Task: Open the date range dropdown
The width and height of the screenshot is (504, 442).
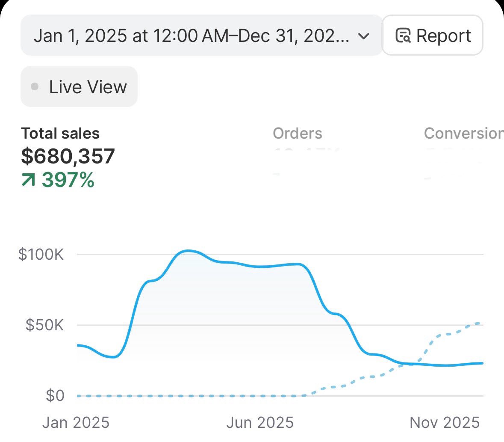Action: (x=201, y=35)
